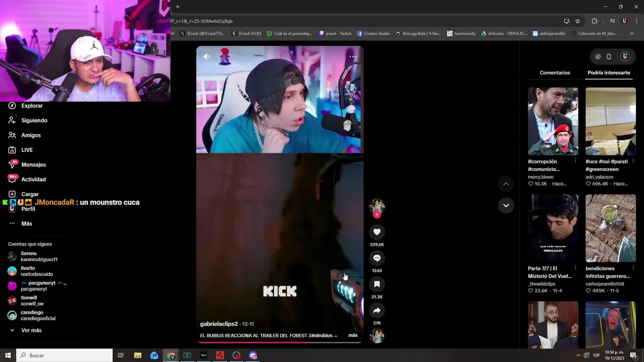Image resolution: width=644 pixels, height=362 pixels.
Task: Open the spinning sound avatar below share
Action: (377, 336)
